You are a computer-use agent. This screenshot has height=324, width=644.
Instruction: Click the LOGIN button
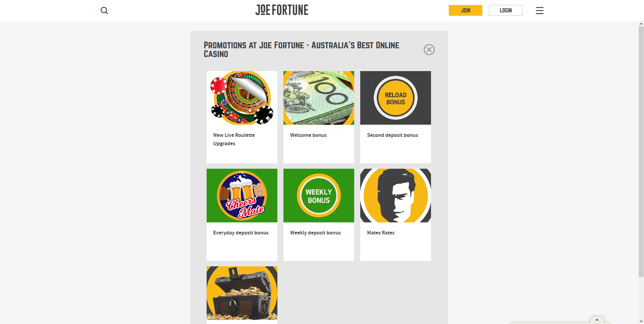pos(505,10)
